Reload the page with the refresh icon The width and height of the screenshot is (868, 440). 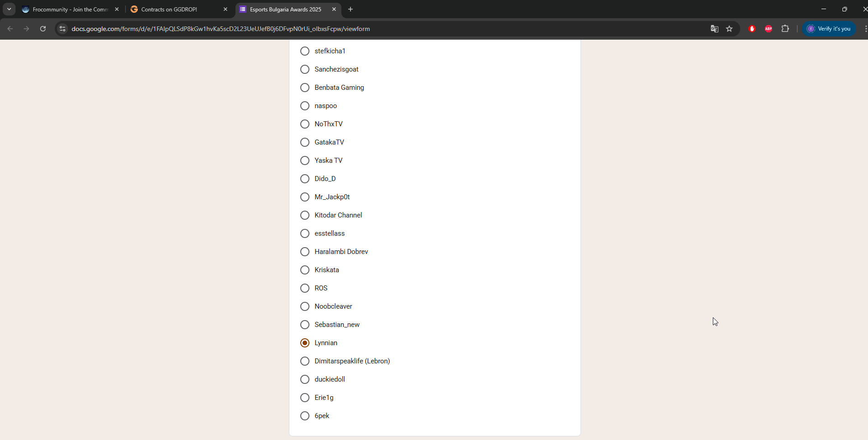point(43,29)
